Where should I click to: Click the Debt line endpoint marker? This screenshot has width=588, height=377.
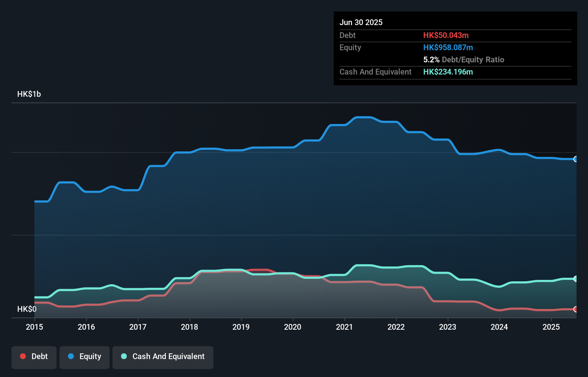point(575,309)
